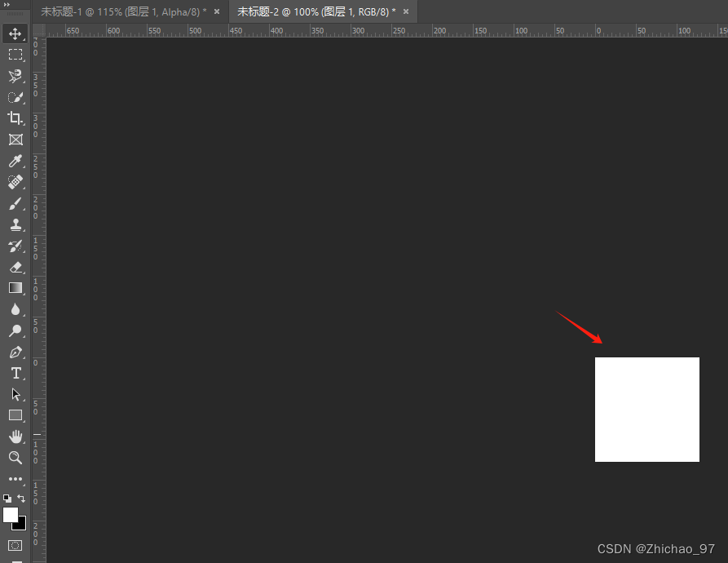Close the 未标题-2 document tab
728x563 pixels.
coord(406,11)
